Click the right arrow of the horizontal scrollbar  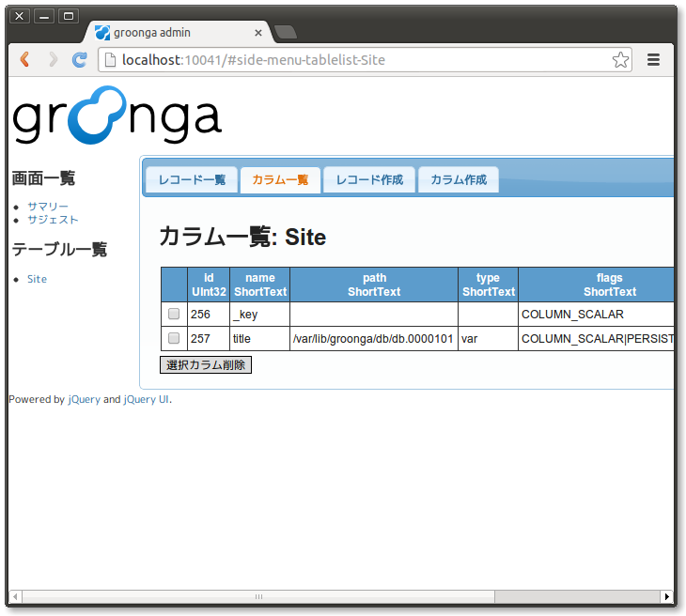point(666,596)
